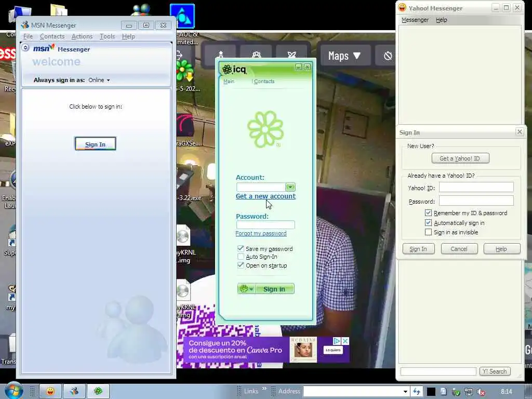Click the Go/refresh arrows beside Address bar
This screenshot has height=399, width=532.
coord(417,392)
